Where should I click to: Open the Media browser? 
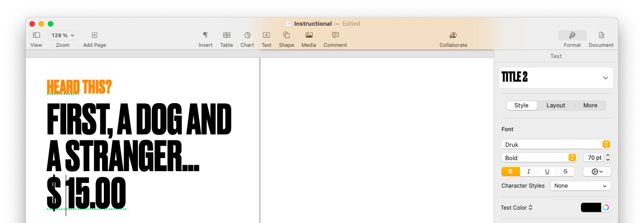point(309,35)
